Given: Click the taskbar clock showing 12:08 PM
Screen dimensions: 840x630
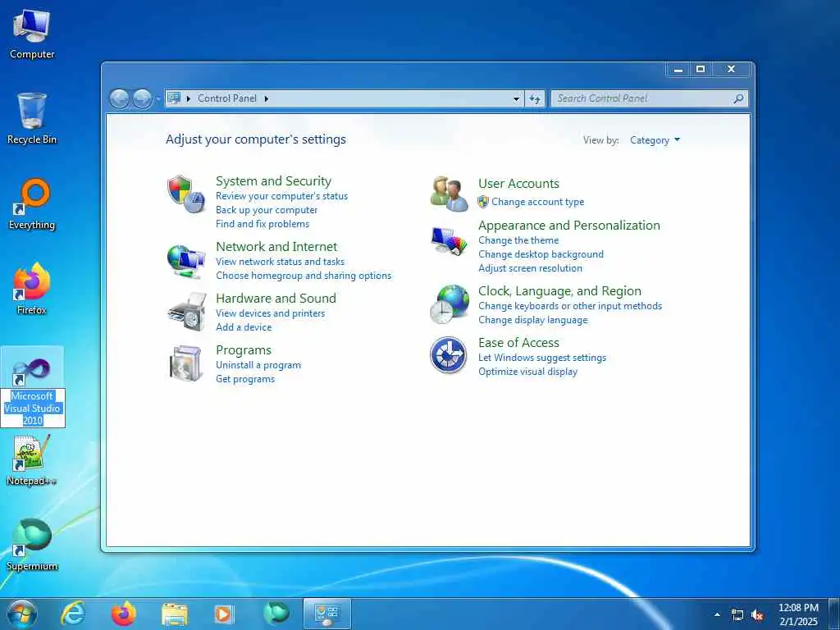Looking at the screenshot, I should (x=798, y=614).
